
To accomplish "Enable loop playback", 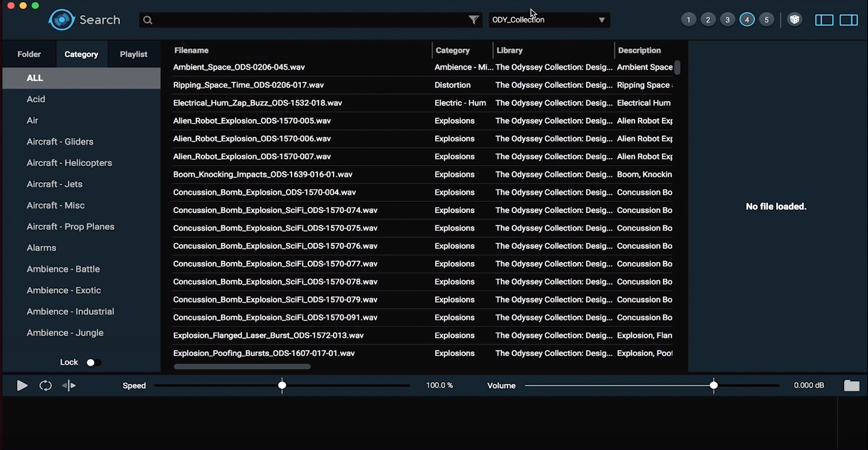I will (45, 385).
